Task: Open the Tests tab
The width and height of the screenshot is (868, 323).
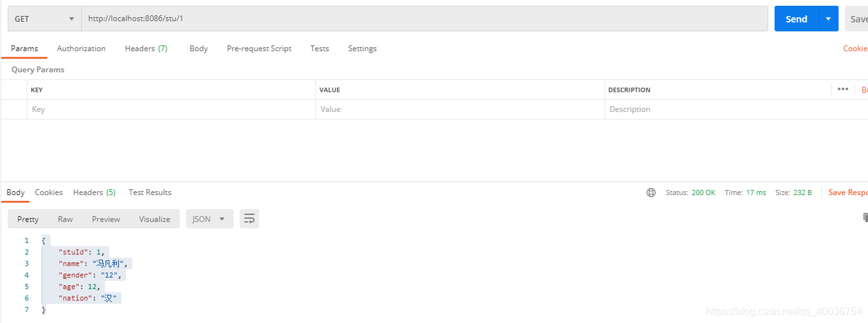Action: tap(319, 48)
